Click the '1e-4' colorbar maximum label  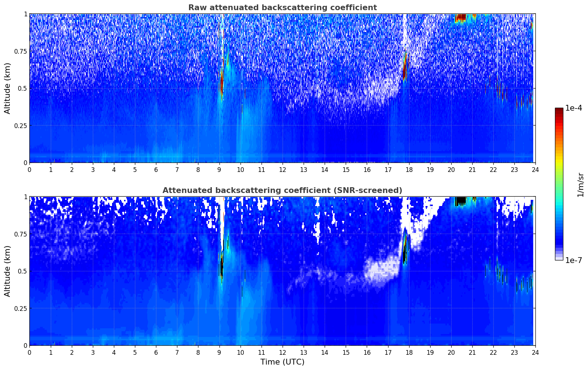pyautogui.click(x=573, y=108)
